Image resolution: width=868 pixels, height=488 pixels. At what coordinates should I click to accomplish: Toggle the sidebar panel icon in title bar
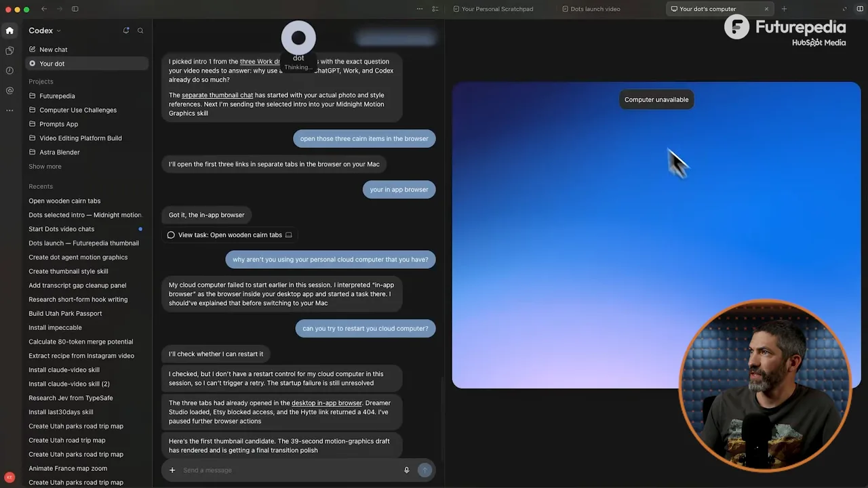pyautogui.click(x=75, y=9)
